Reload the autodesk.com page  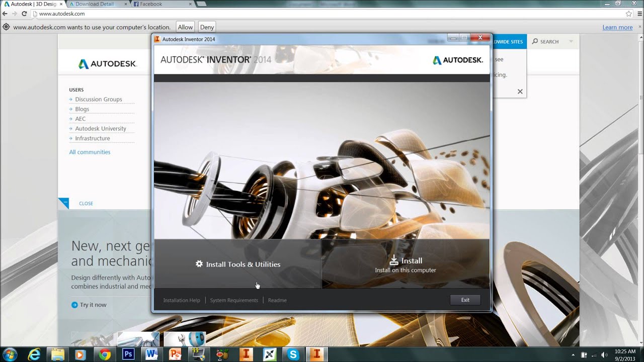pos(24,14)
